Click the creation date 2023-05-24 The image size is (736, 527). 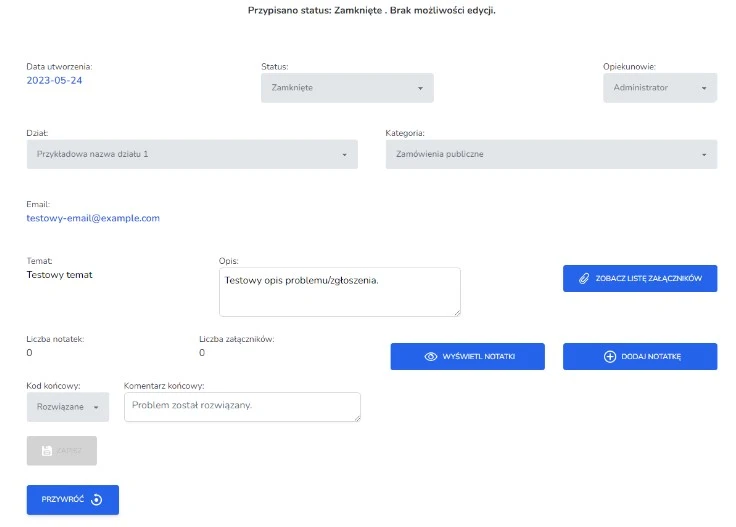(x=54, y=80)
